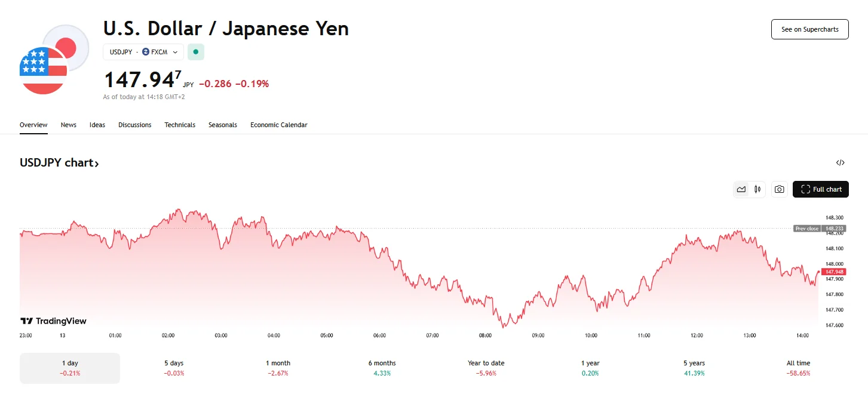Choose the Year to date range
Screen dimensions: 868x397
click(486, 368)
